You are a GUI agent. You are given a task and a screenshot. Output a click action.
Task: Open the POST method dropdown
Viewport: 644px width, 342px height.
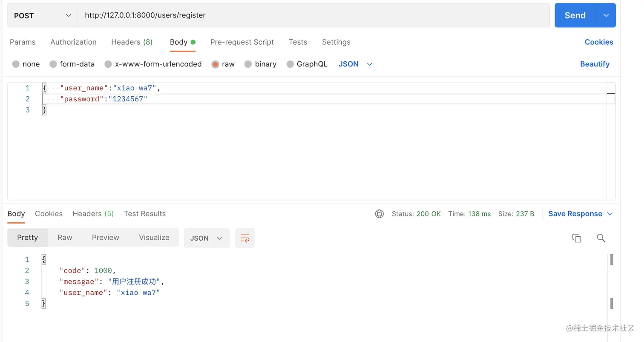43,15
